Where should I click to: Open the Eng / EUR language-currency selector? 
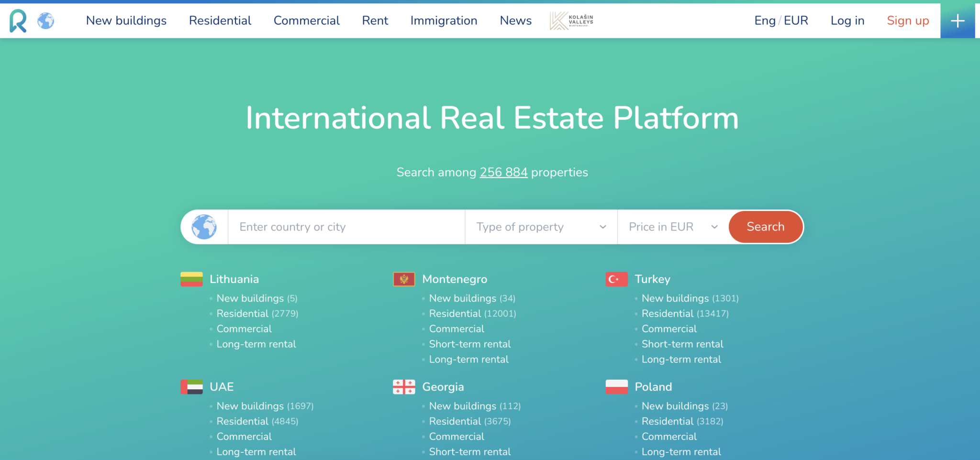(x=781, y=20)
